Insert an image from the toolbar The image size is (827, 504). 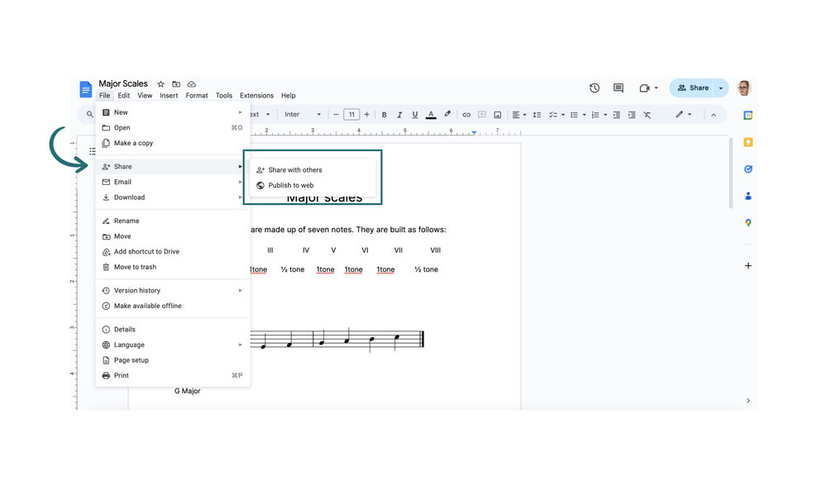point(497,114)
